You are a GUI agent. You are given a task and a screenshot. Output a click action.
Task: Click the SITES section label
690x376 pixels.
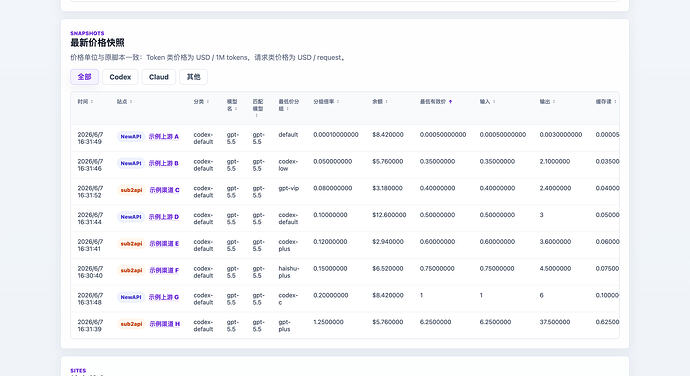point(78,371)
